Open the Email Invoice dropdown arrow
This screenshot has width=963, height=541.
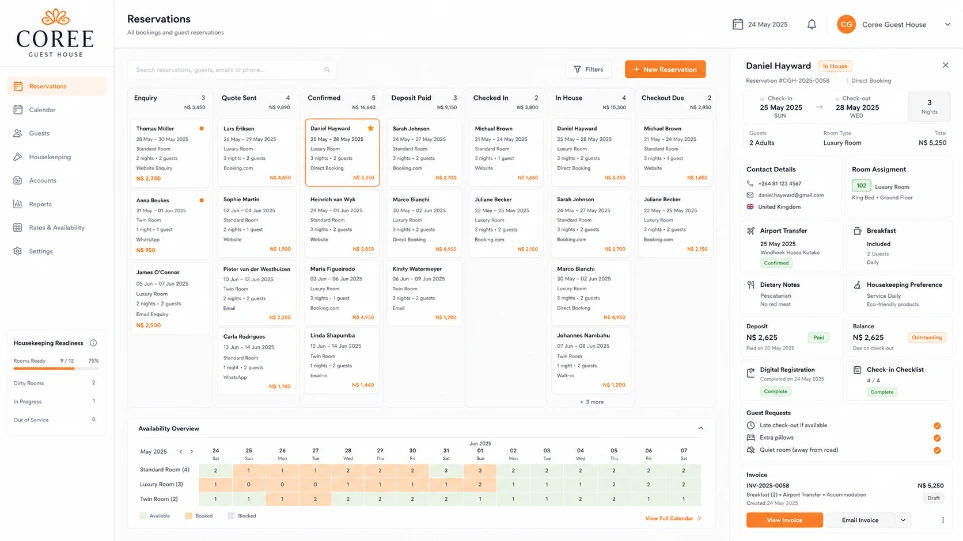pos(903,520)
